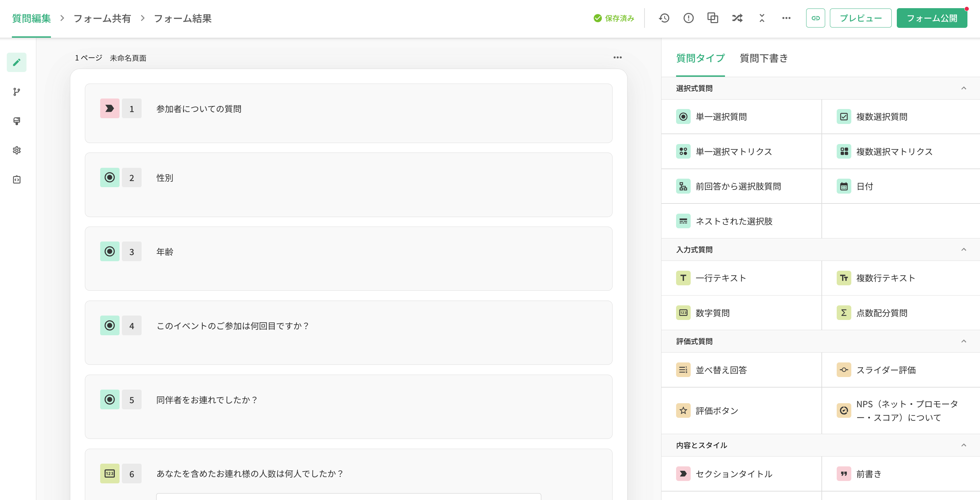Viewport: 980px width, 500px height.
Task: Add a 単一選択質問 question type
Action: 741,117
